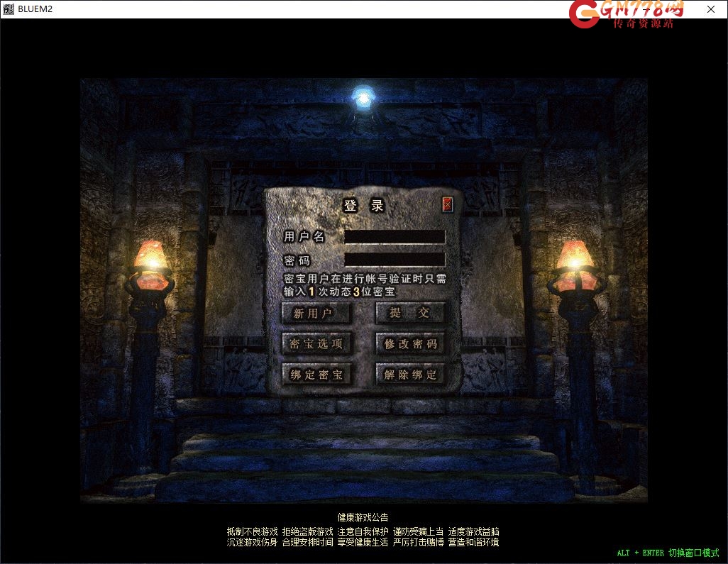Click the 营造和谐环境 notice text
Viewport: 728px width, 564px height.
click(x=473, y=542)
